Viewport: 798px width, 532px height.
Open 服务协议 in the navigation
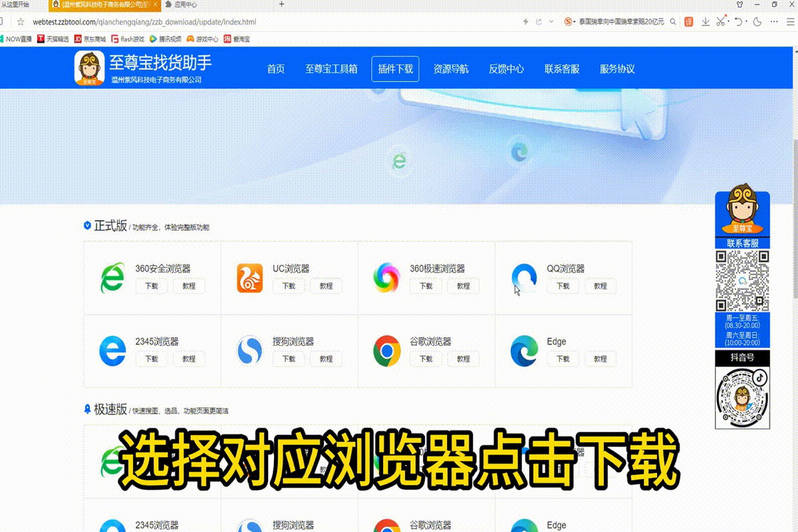coord(617,68)
